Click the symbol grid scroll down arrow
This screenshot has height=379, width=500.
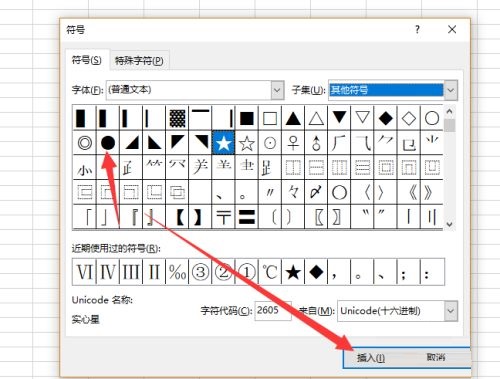coord(449,224)
